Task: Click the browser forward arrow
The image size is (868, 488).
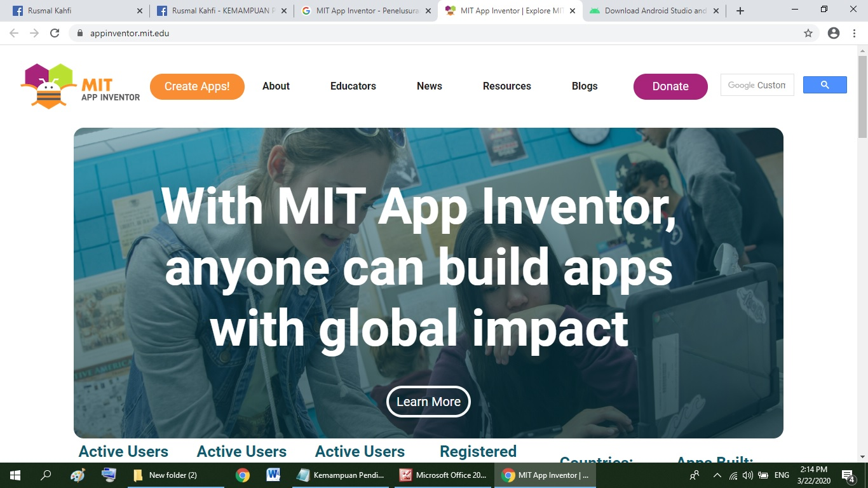Action: tap(34, 33)
